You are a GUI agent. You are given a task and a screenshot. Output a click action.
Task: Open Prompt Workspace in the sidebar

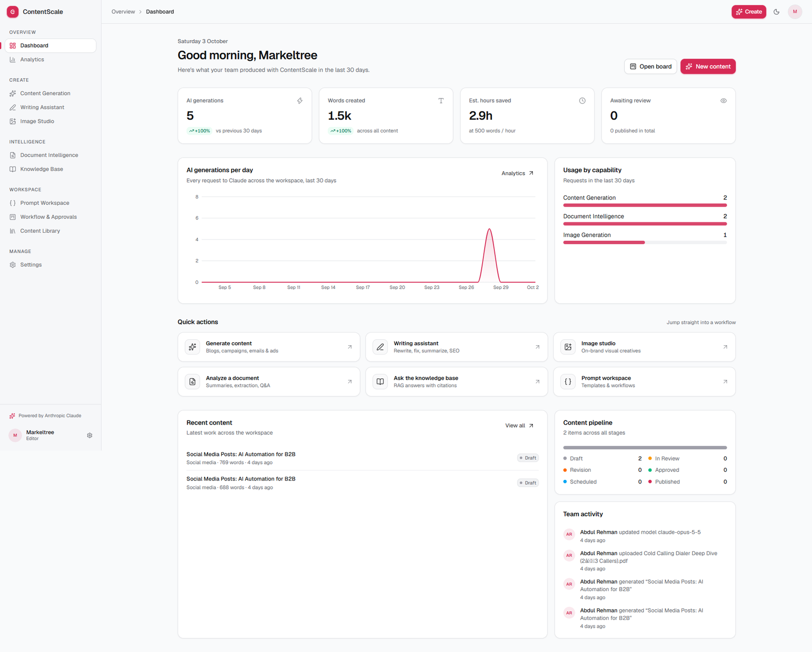(51, 203)
